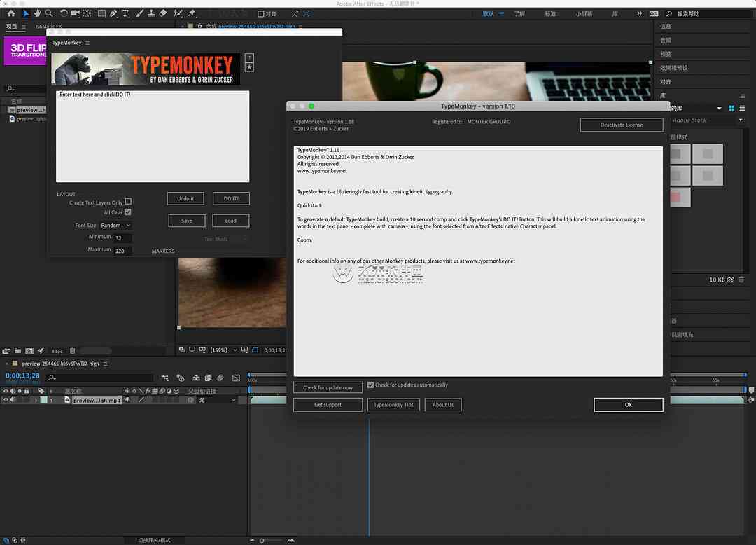Click the star icon in TypeMonkey panel
Image resolution: width=756 pixels, height=545 pixels.
249,67
